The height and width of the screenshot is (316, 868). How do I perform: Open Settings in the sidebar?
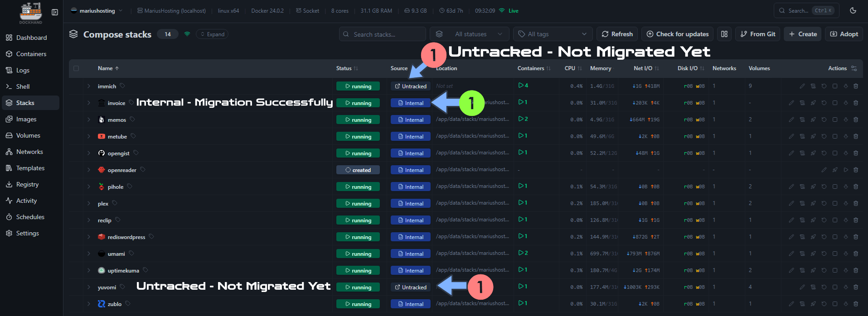(30, 233)
